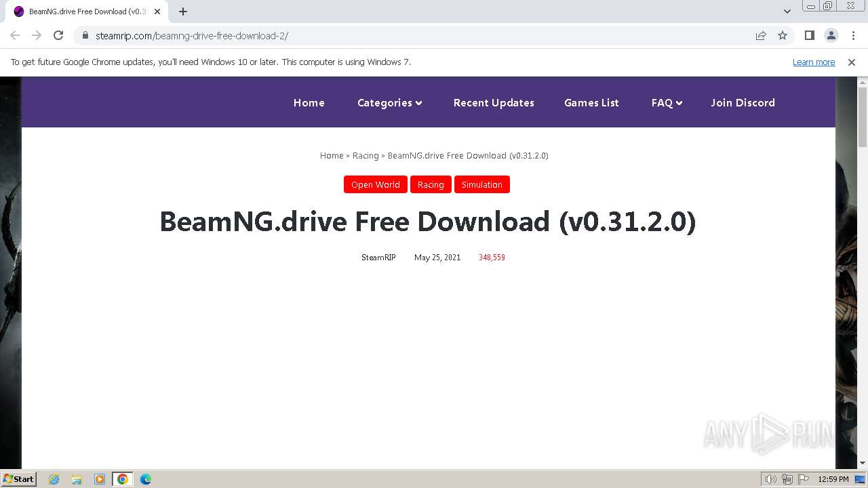Viewport: 868px width, 488px height.
Task: Open a new tab
Action: click(x=183, y=12)
